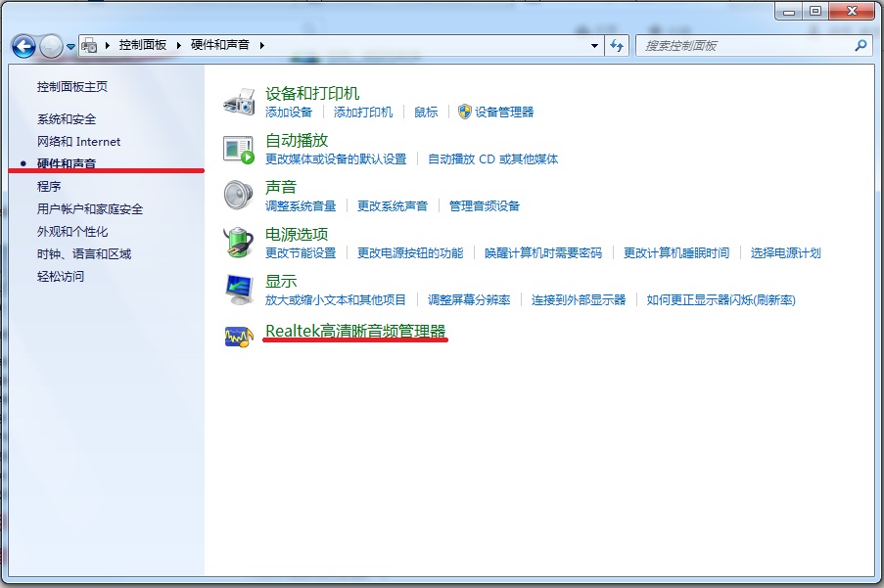Viewport: 884px width, 588px height.
Task: Click the AutoPlay (自动播放) icon
Action: (x=239, y=149)
